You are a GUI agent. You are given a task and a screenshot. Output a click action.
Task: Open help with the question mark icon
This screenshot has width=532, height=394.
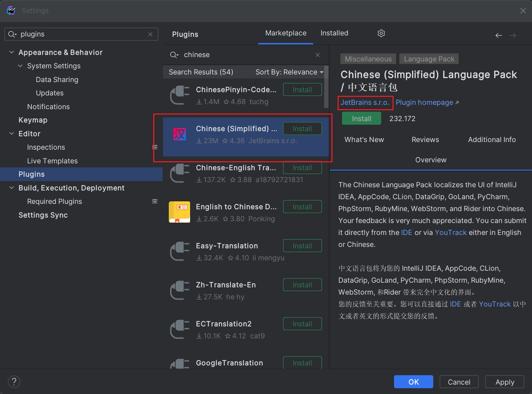14,382
